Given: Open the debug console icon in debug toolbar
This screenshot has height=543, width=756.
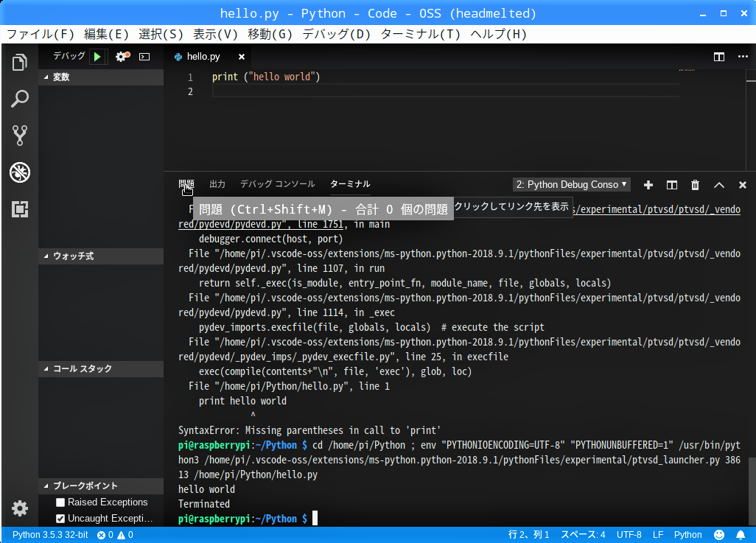Looking at the screenshot, I should point(144,57).
